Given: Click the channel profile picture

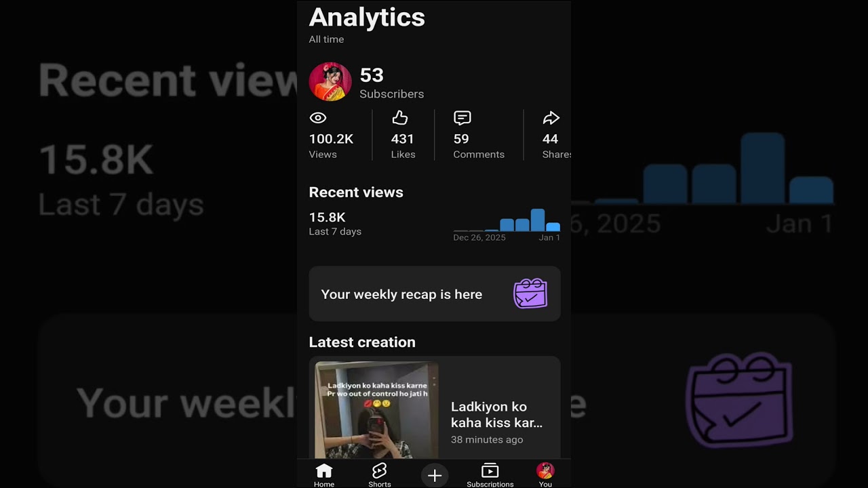Looking at the screenshot, I should (330, 82).
